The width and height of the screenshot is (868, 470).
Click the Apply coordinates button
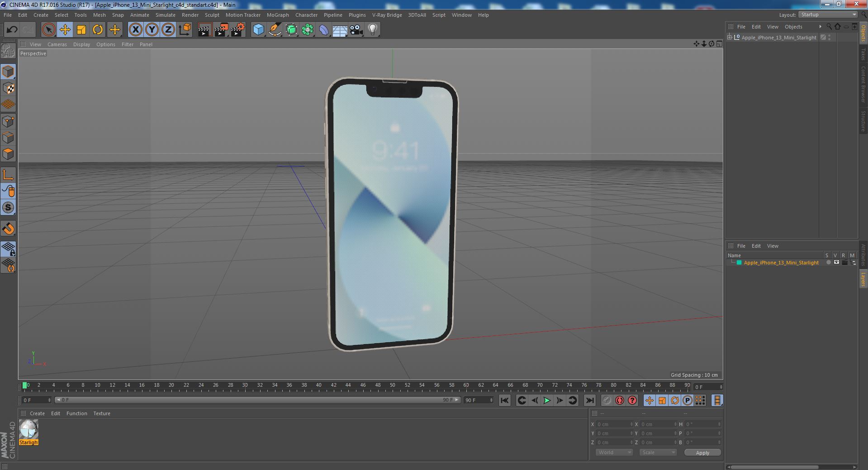(702, 453)
